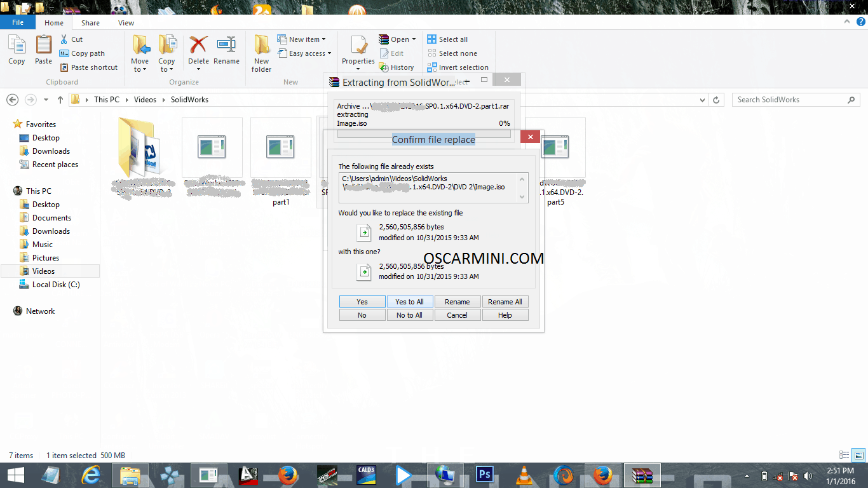Select Videos in the navigation pane
The height and width of the screenshot is (488, 868).
point(43,271)
